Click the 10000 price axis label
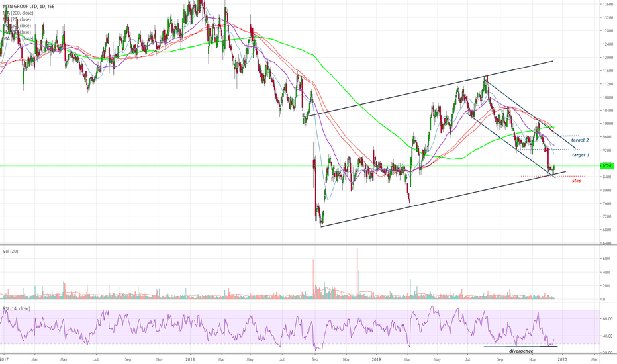617x364 pixels. click(x=608, y=124)
